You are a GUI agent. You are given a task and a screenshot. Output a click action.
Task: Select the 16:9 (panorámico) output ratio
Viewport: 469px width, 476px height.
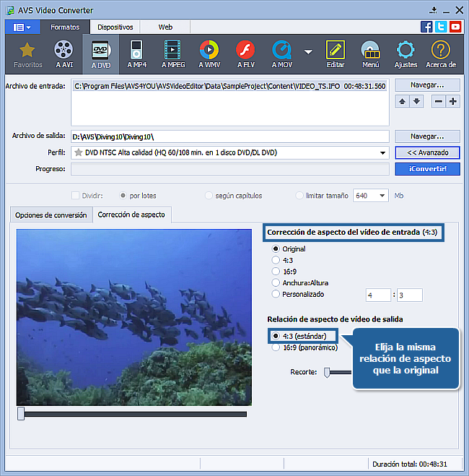[275, 347]
